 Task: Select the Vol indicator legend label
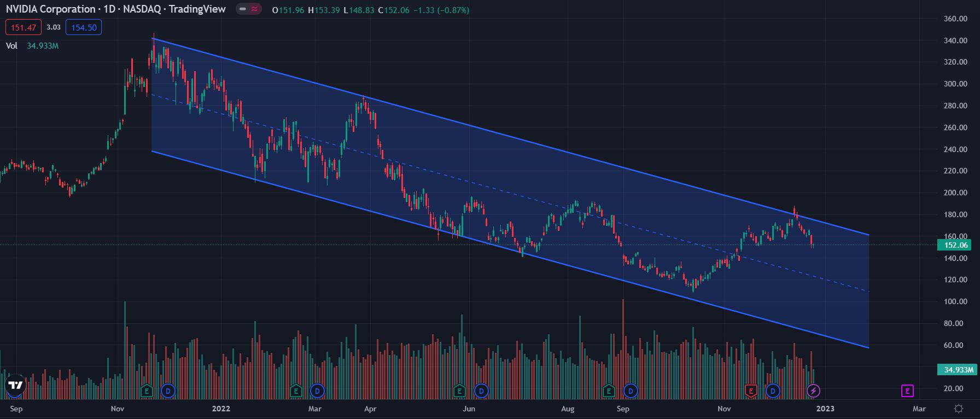[11, 46]
